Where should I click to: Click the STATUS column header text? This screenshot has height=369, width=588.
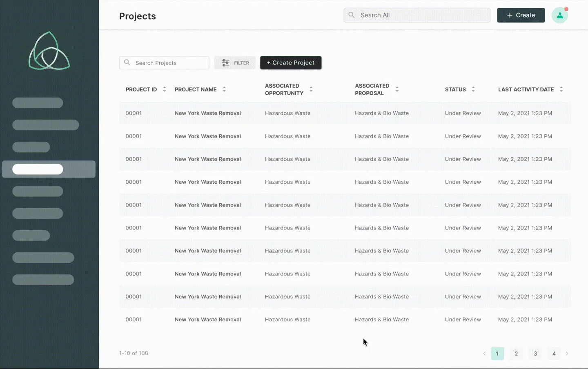coord(455,89)
